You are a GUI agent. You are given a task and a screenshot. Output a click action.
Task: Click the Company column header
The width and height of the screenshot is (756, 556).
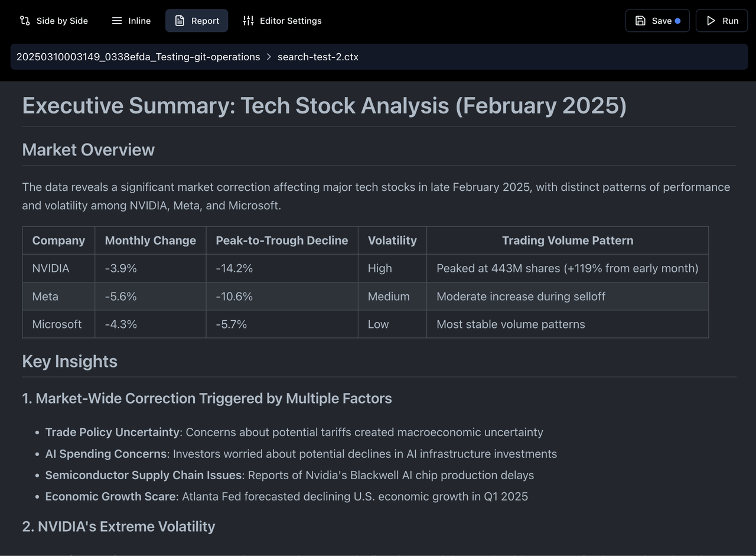click(58, 240)
